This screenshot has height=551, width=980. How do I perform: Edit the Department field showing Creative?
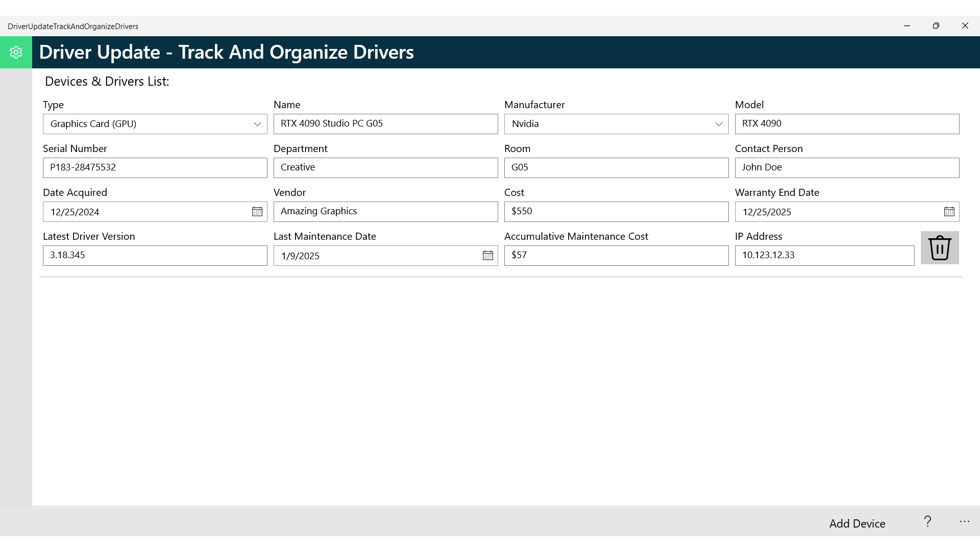point(385,167)
